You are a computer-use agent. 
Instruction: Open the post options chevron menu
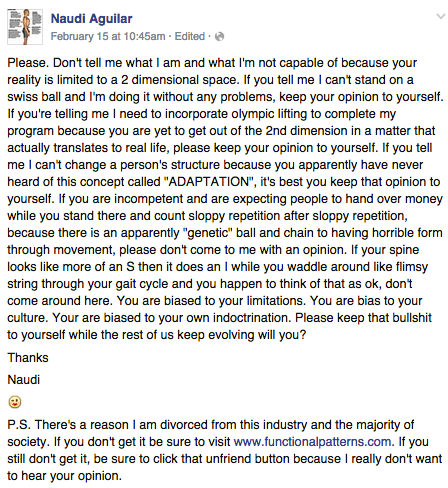click(x=441, y=16)
